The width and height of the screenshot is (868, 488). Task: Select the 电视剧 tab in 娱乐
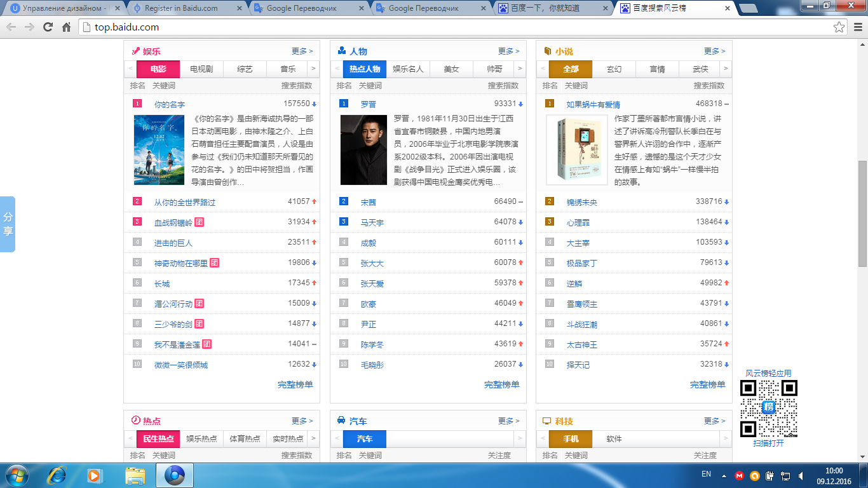click(201, 69)
